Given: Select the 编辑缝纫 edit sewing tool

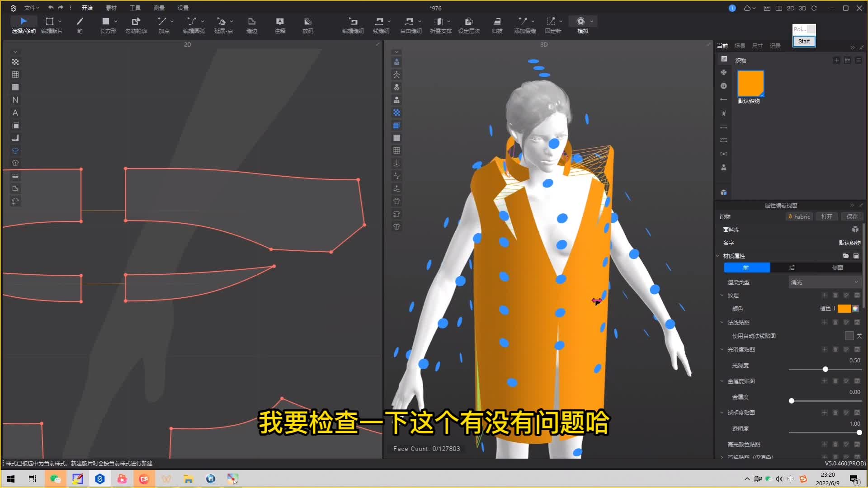Looking at the screenshot, I should tap(353, 25).
